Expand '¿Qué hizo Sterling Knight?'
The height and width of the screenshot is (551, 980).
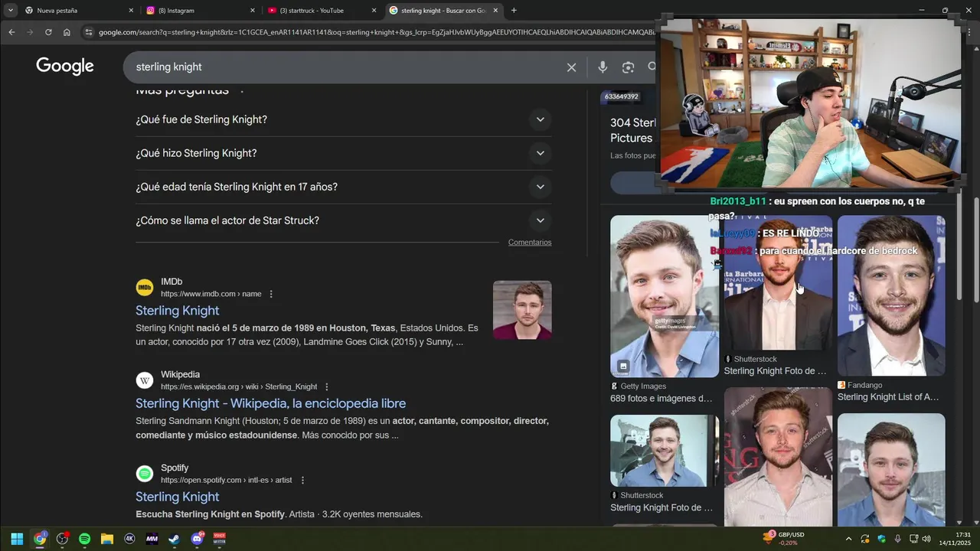tap(343, 153)
